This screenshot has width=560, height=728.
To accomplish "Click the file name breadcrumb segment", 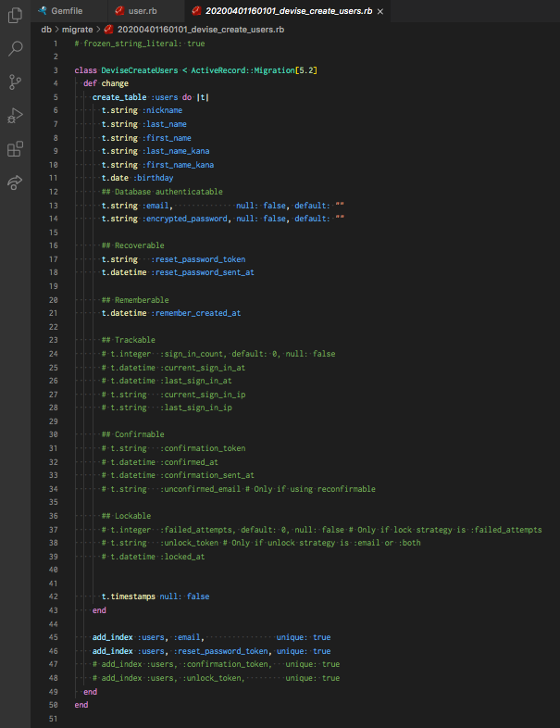I will 201,30.
